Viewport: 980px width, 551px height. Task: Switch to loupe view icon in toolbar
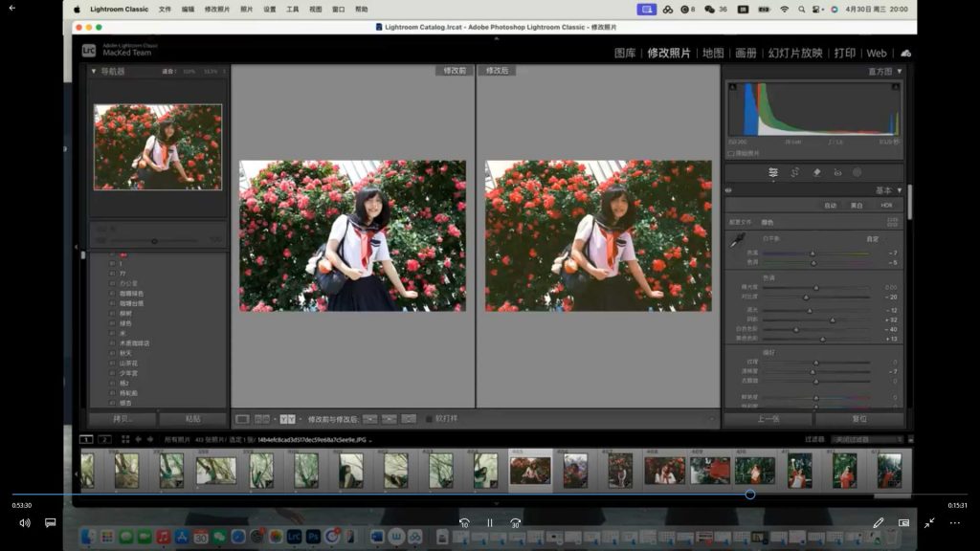coord(243,419)
